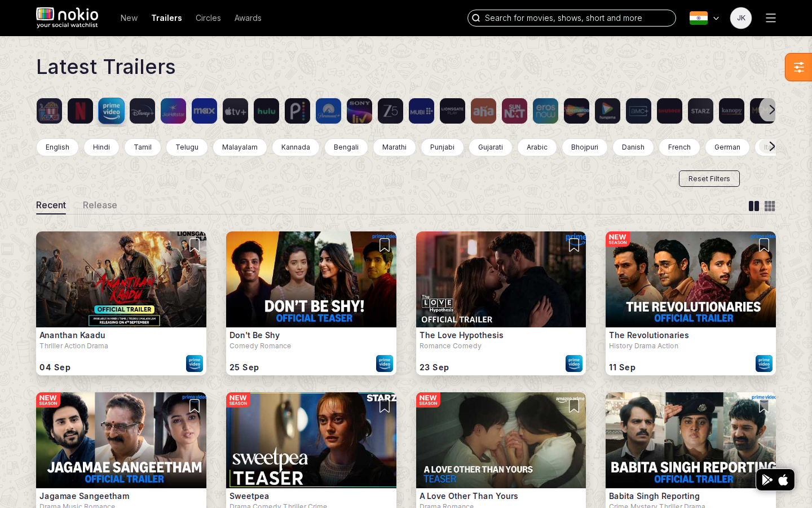Bookmark Sweetpea teaser

(x=385, y=406)
